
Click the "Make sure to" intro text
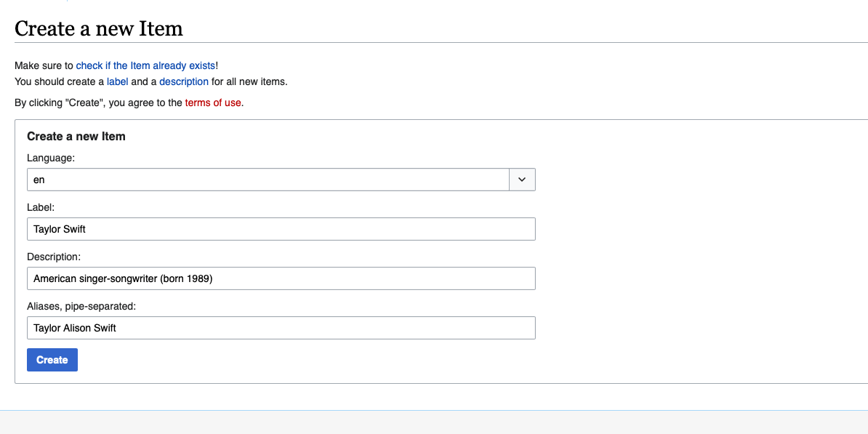44,65
